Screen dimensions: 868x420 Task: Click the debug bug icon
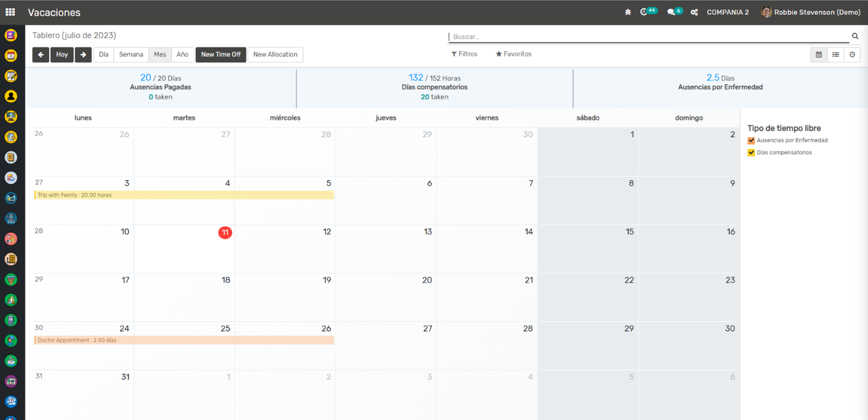(x=628, y=12)
